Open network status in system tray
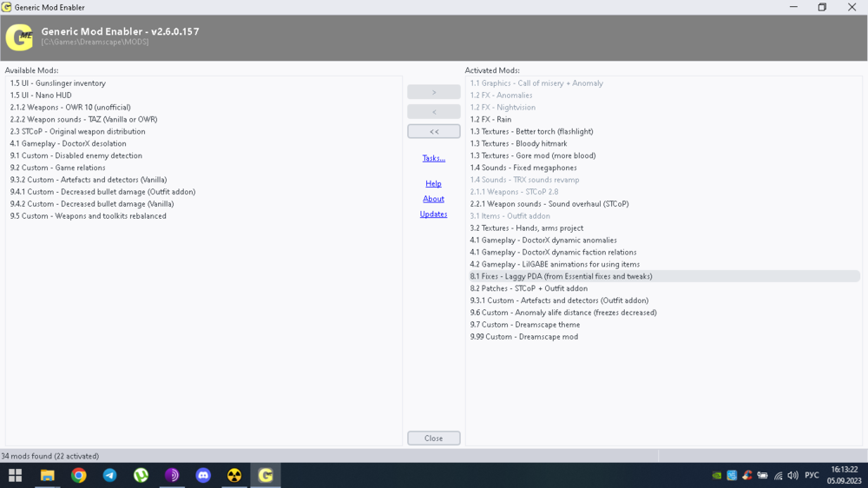 [x=779, y=475]
